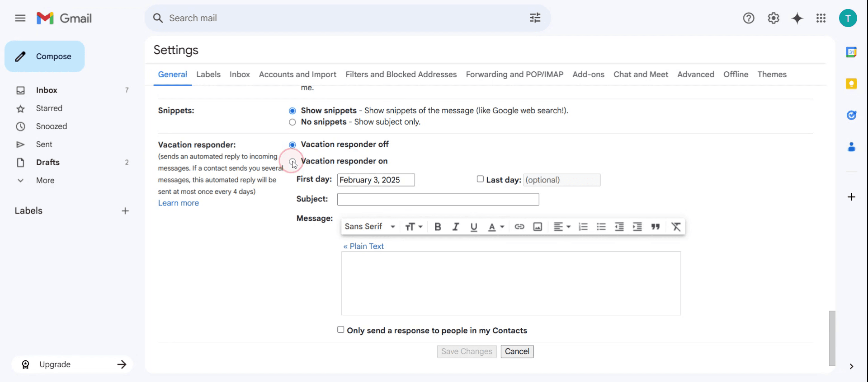
Task: Remove formatting with the clear icon
Action: pyautogui.click(x=676, y=227)
